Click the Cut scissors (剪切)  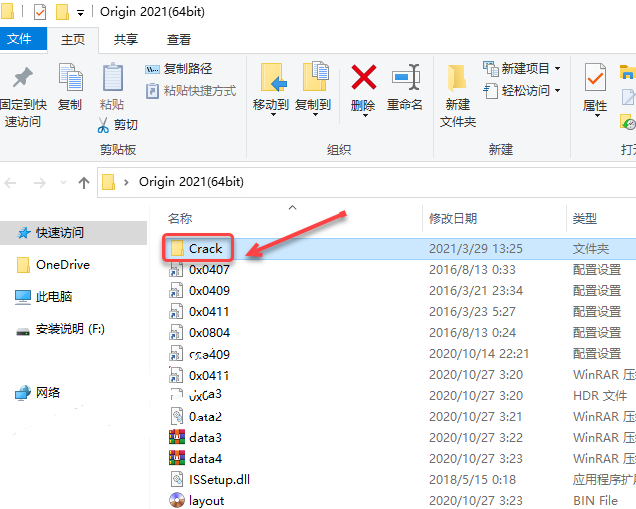(x=118, y=125)
